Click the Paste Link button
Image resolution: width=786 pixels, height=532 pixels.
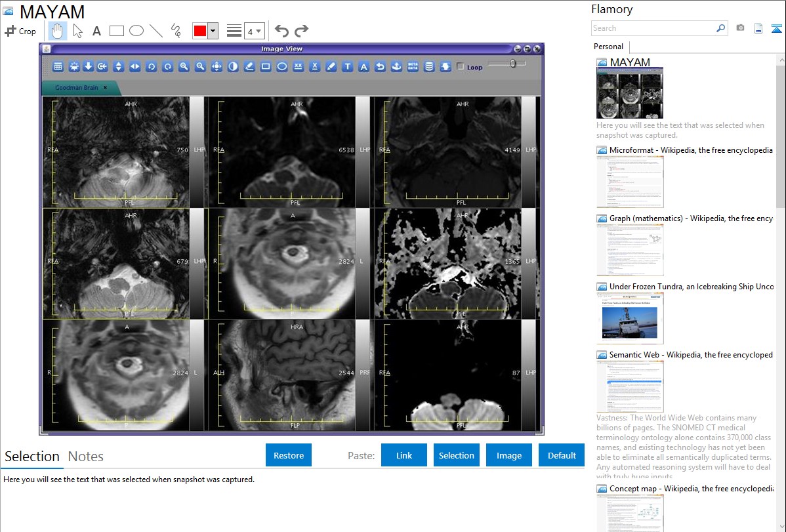point(404,455)
